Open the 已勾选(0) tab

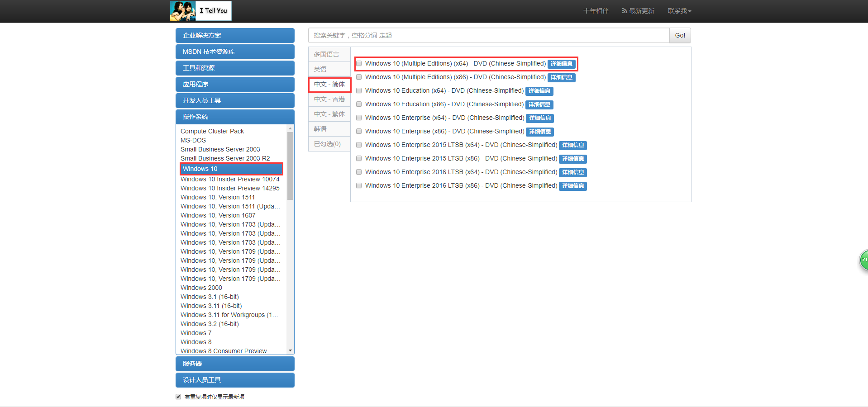329,144
